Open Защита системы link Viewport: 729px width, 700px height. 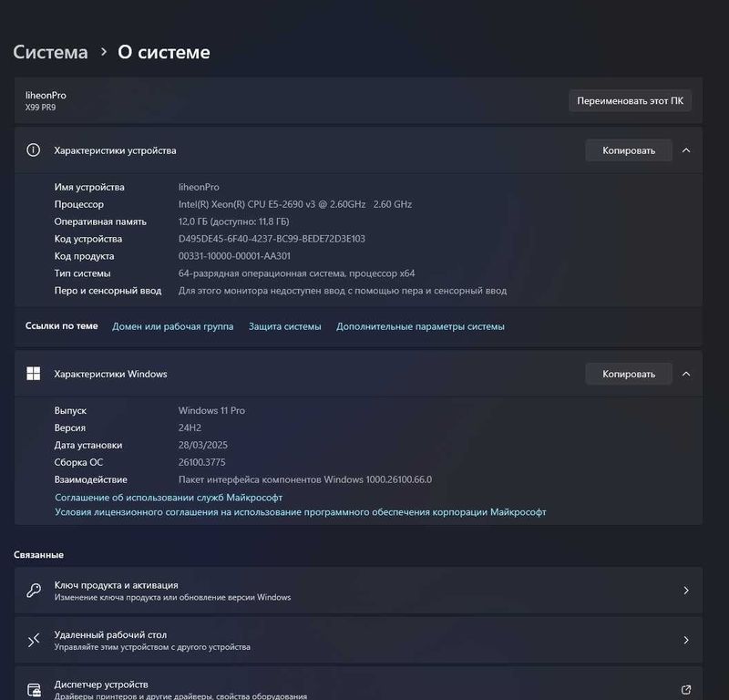(284, 326)
